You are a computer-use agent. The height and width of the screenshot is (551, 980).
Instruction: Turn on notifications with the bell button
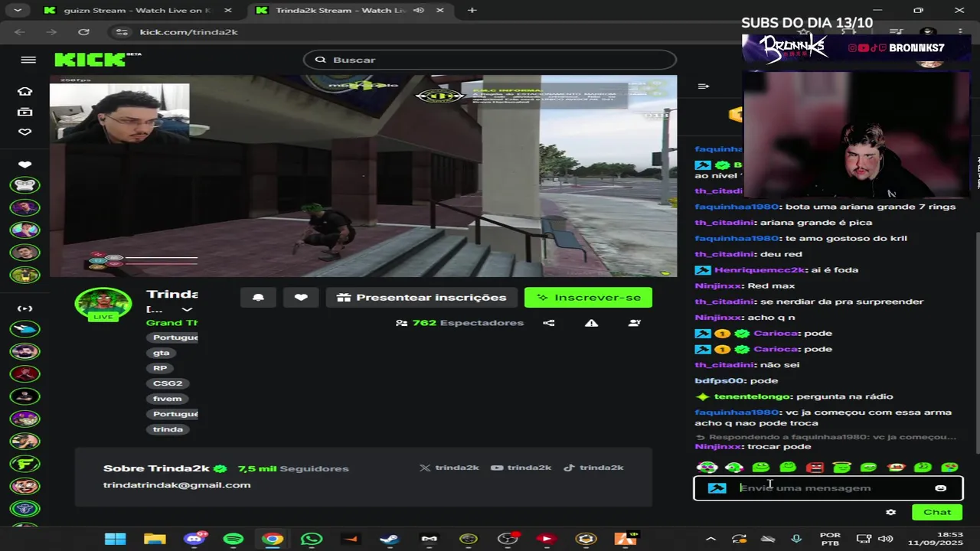point(258,298)
